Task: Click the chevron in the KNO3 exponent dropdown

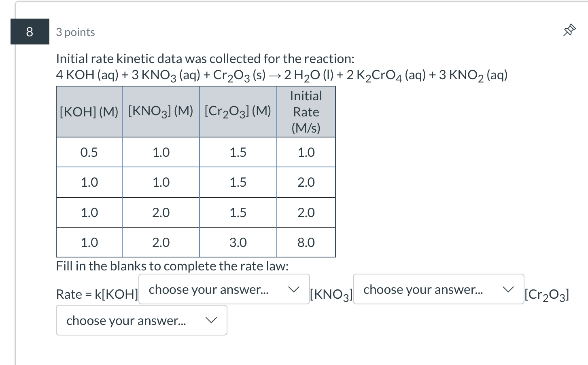Action: (508, 289)
